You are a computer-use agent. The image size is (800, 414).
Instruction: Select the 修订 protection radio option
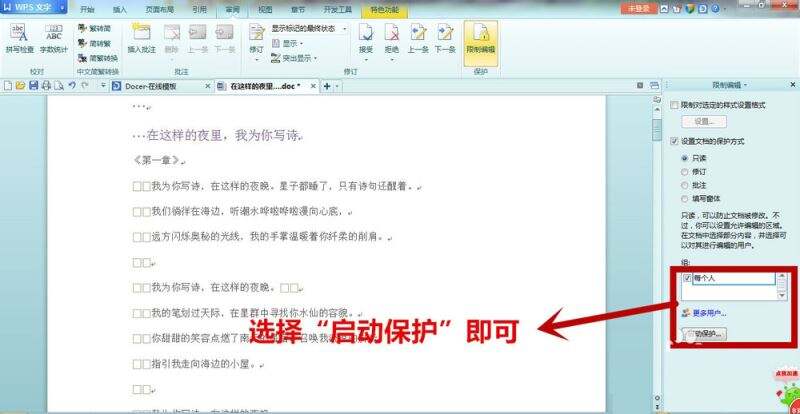point(685,172)
